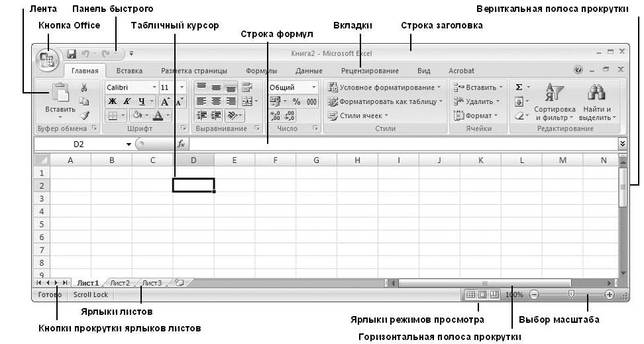Decrease the number of decimal places
The width and height of the screenshot is (644, 344).
[x=289, y=115]
